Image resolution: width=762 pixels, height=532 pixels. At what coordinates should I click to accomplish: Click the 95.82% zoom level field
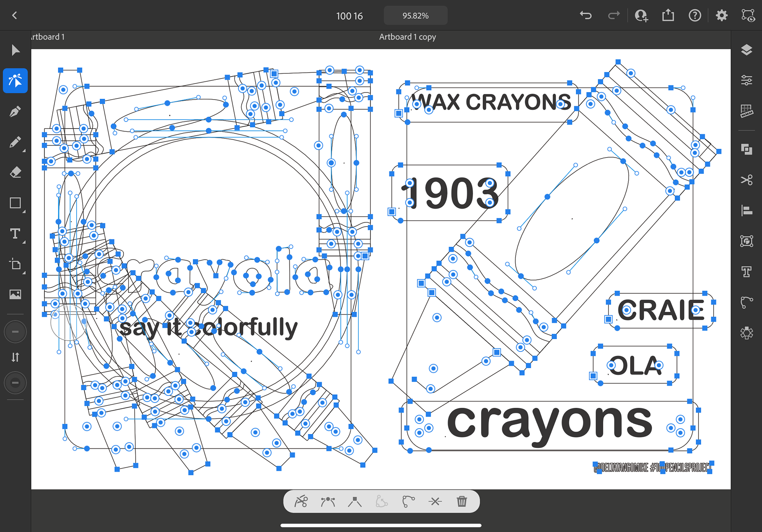[415, 16]
